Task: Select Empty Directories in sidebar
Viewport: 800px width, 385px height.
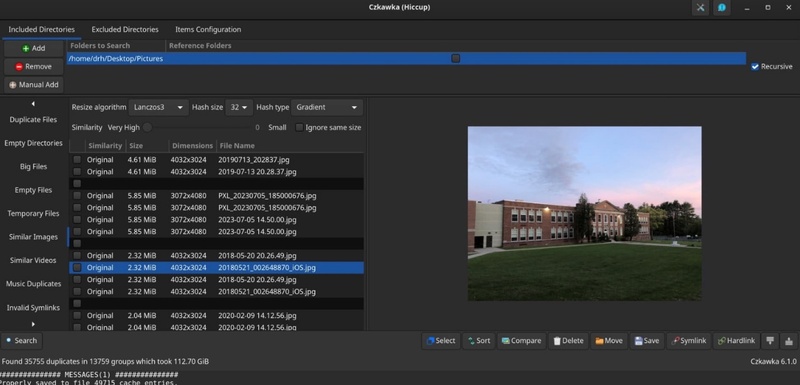Action: [x=33, y=143]
